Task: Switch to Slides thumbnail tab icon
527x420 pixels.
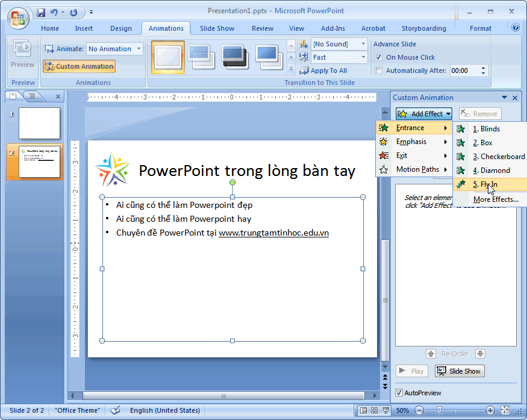Action: coord(13,96)
